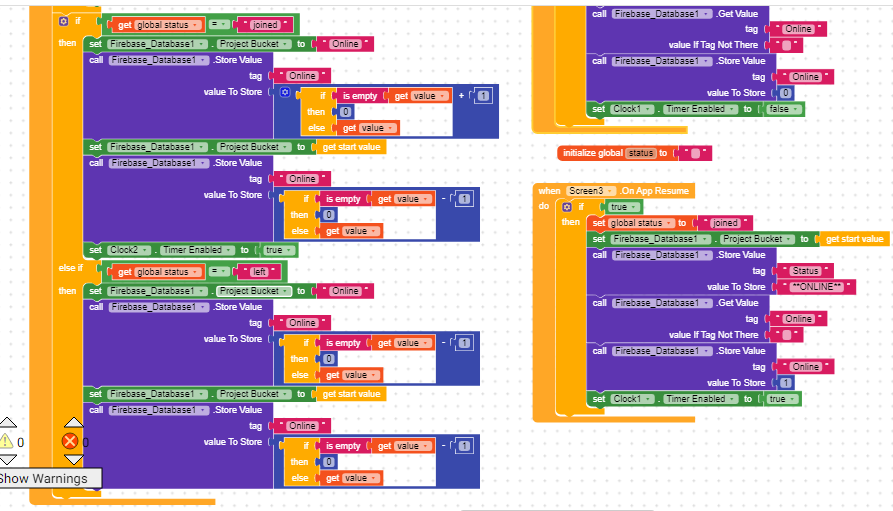Open 'true' dropdown in Screen3 if condition
Screen dimensions: 893x511
[x=623, y=207]
